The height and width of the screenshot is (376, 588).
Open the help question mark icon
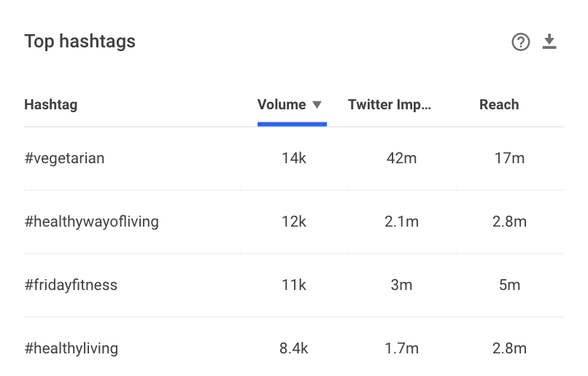(x=520, y=42)
